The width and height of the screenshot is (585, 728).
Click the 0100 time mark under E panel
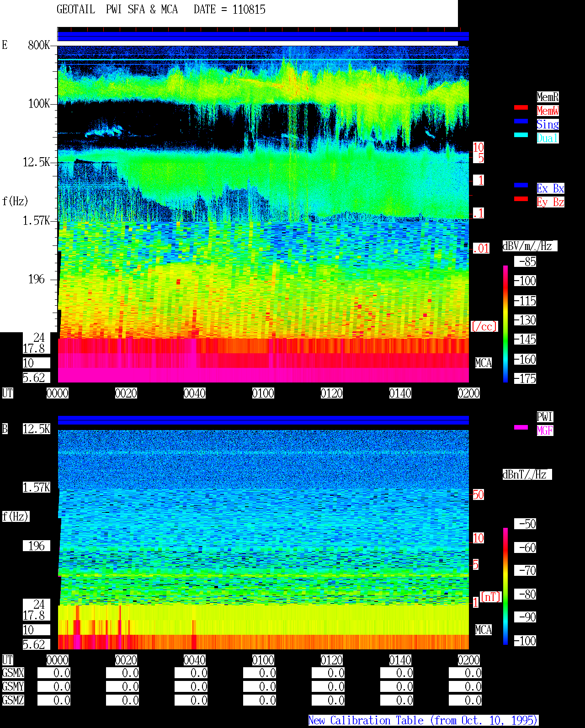pyautogui.click(x=263, y=393)
